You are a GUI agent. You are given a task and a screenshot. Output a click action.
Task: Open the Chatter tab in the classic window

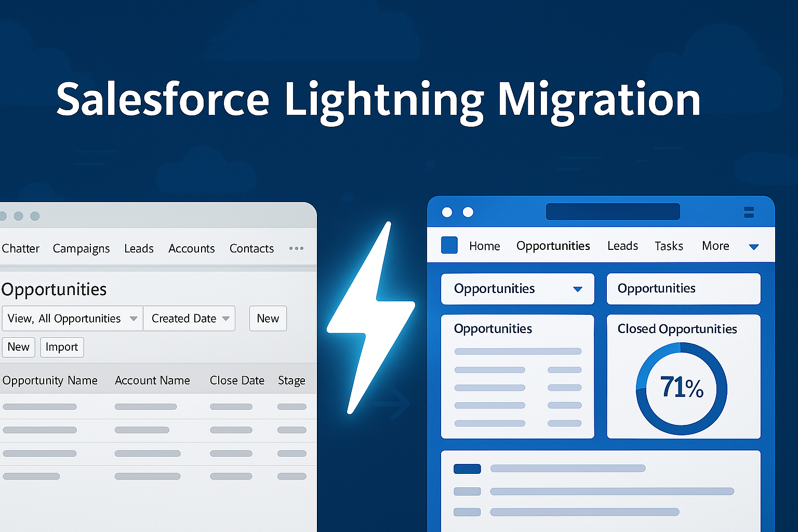tap(20, 248)
